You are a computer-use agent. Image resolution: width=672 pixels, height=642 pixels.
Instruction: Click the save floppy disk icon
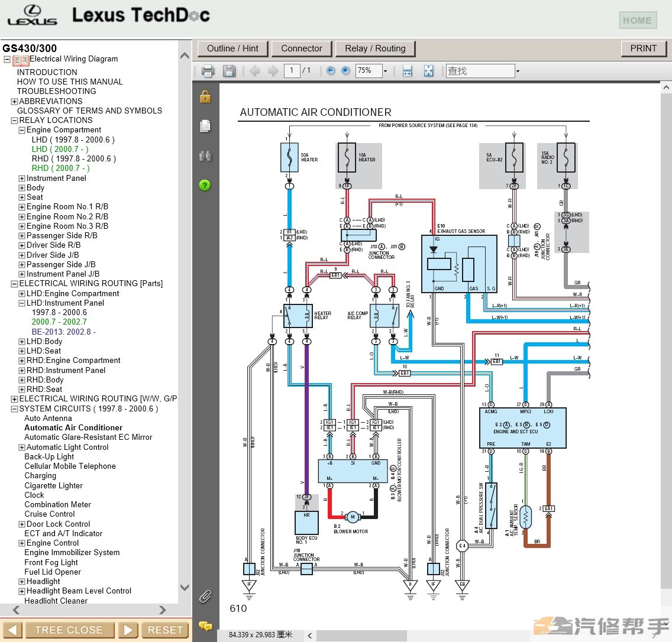pyautogui.click(x=230, y=71)
